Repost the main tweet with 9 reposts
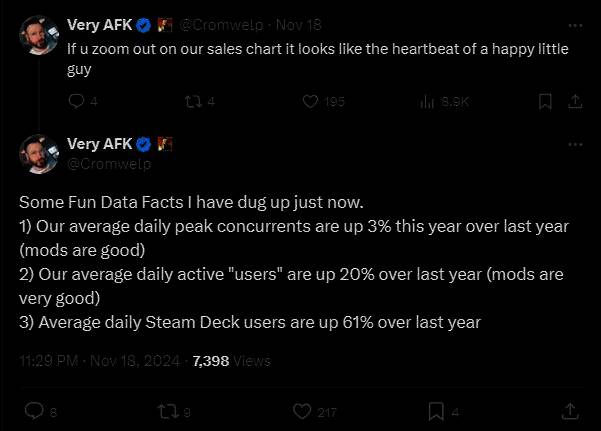The image size is (601, 431). tap(169, 410)
